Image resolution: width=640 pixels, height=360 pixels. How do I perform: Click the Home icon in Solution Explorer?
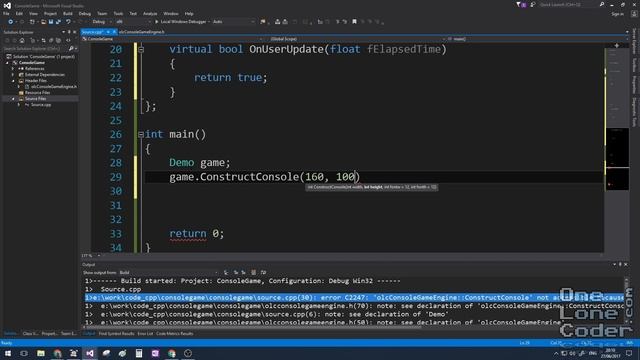point(22,40)
